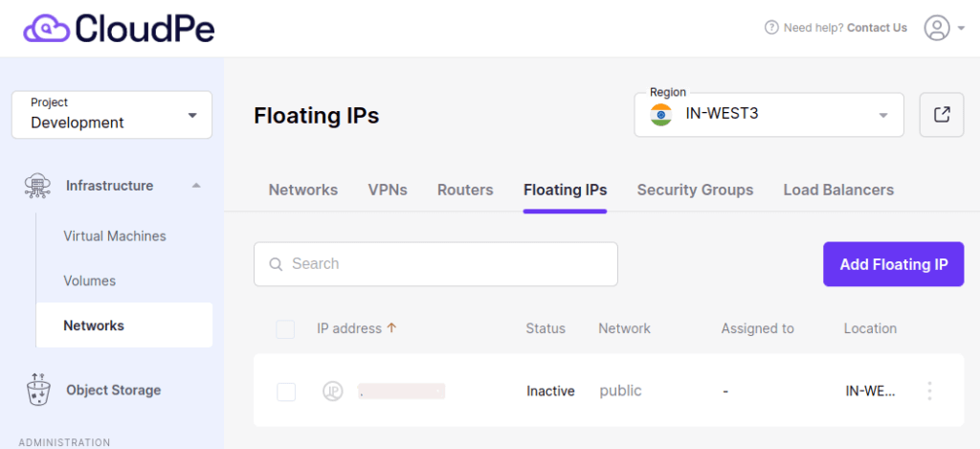Sort by IP address arrow
Viewport: 980px width, 449px height.
click(x=391, y=327)
